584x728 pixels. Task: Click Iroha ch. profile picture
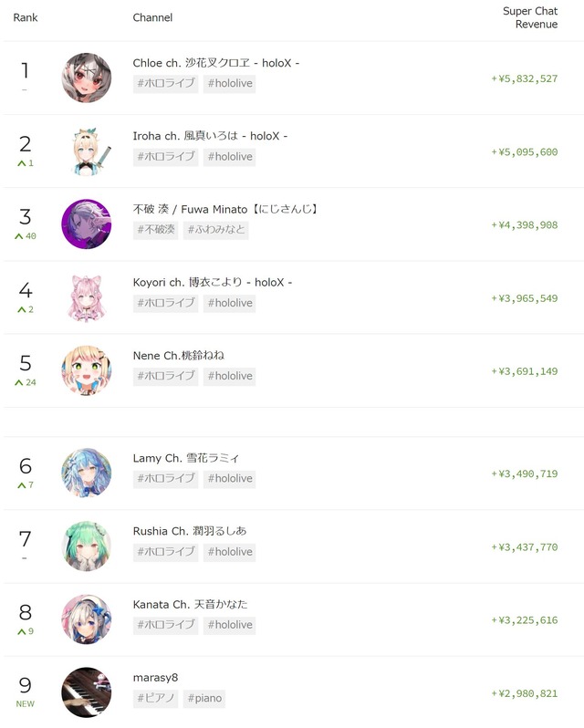(x=87, y=151)
